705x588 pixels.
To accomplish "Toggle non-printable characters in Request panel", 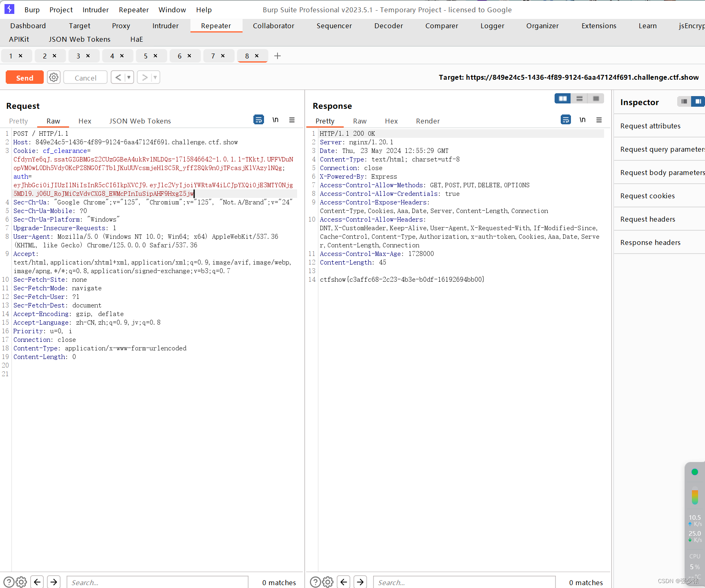I will (275, 119).
